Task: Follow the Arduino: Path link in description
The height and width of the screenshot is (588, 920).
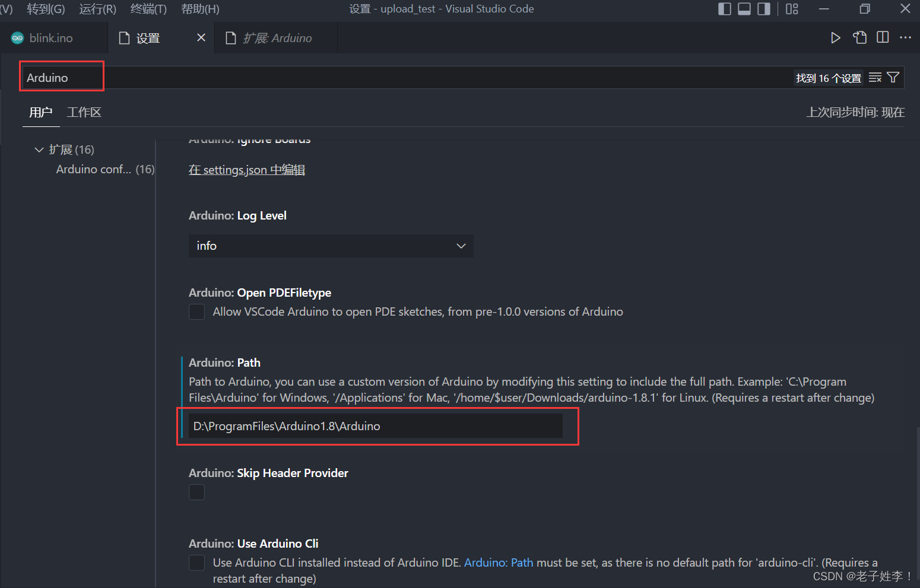Action: [x=499, y=562]
